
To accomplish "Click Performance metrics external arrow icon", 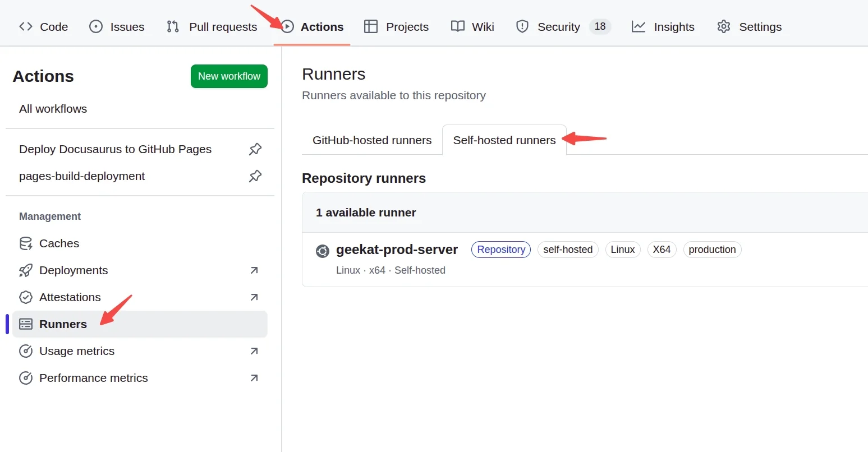I will tap(254, 378).
